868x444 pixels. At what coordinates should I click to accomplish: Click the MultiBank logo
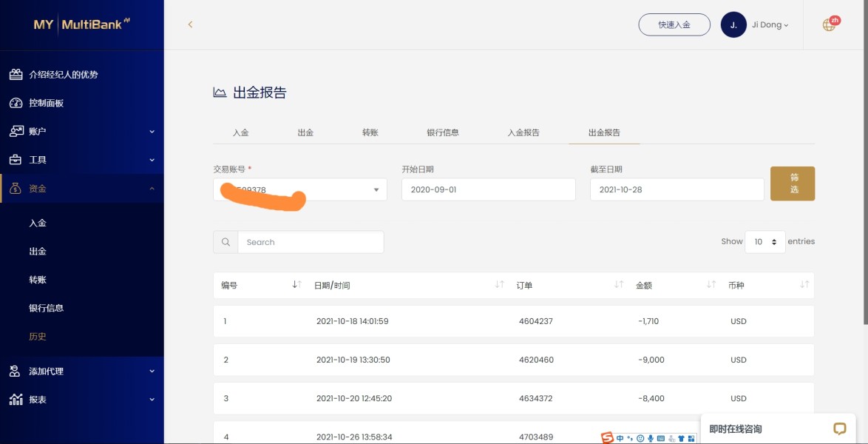click(81, 24)
